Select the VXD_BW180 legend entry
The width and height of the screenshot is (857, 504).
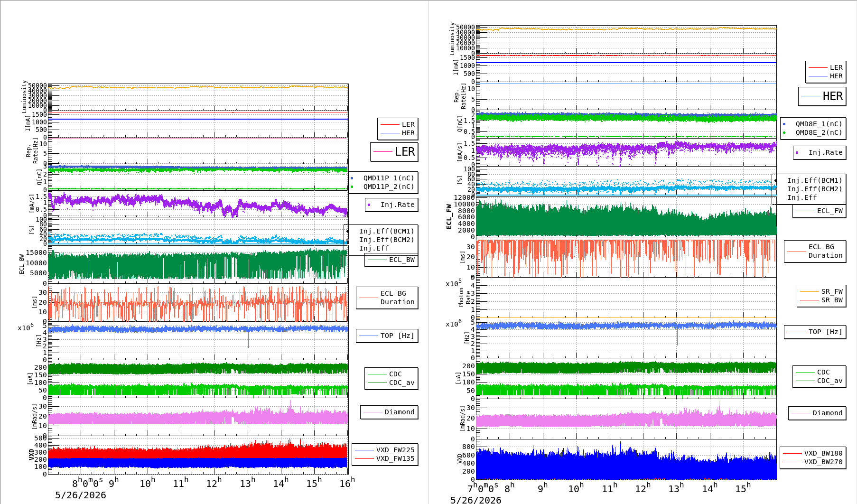pos(823,453)
